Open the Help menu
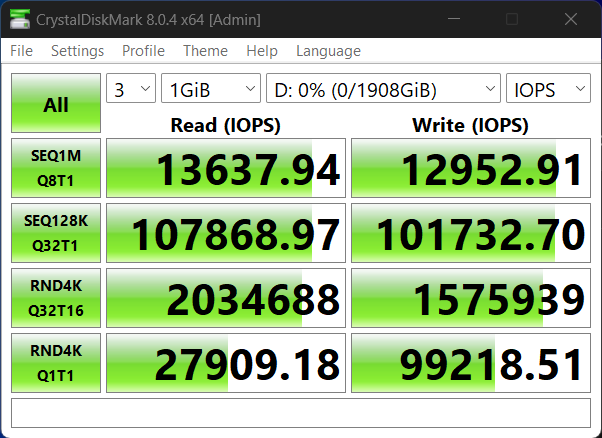This screenshot has width=602, height=438. [262, 51]
